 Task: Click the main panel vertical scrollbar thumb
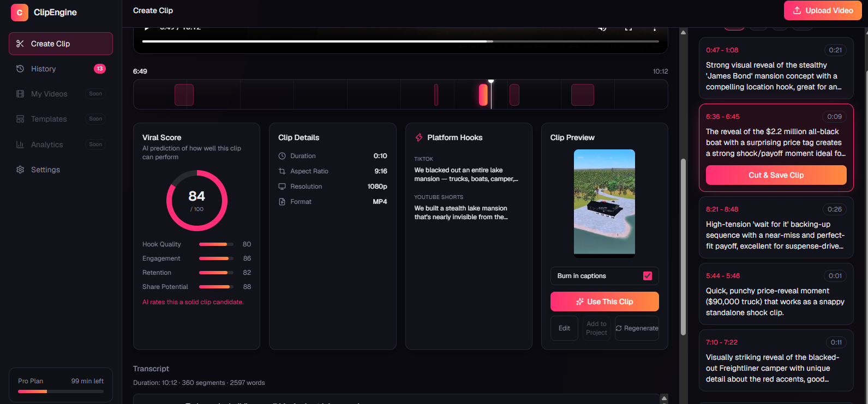683,246
